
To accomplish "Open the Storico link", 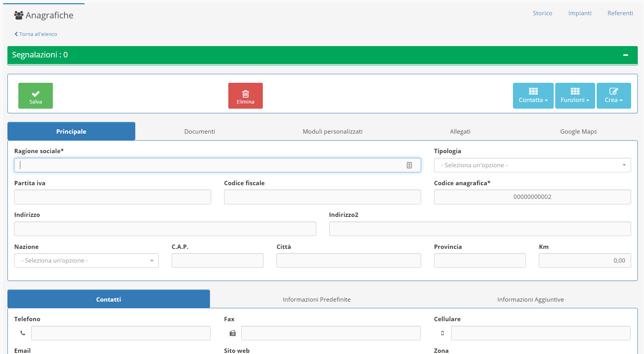I will [x=542, y=13].
